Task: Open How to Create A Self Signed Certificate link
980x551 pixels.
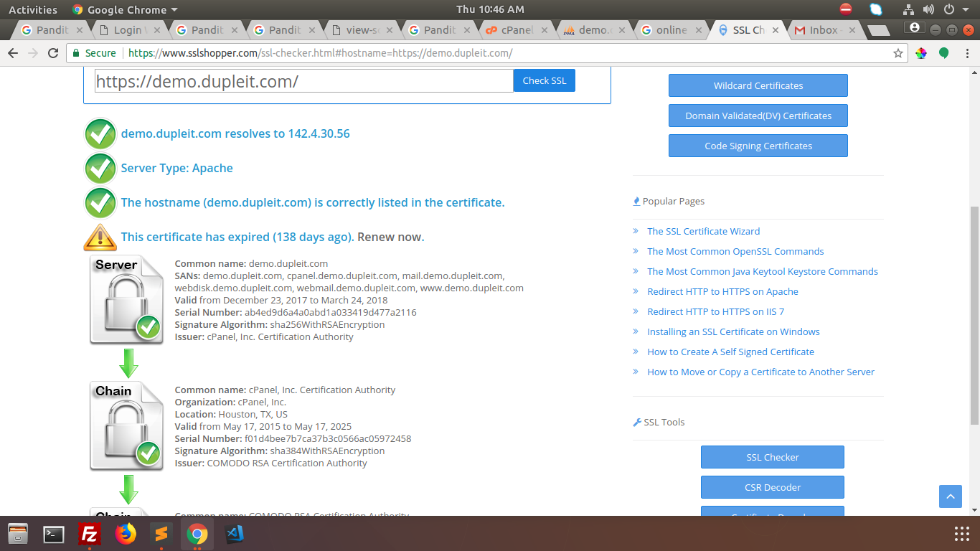Action: (x=731, y=352)
